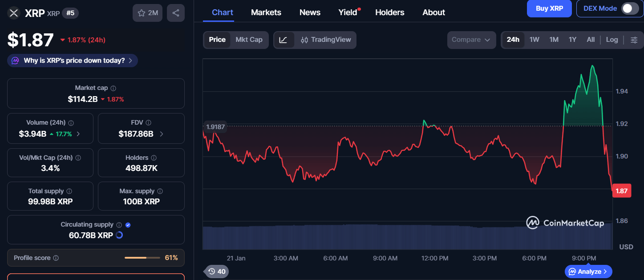
Task: Expand the Volume (24h) details chevron
Action: point(78,134)
